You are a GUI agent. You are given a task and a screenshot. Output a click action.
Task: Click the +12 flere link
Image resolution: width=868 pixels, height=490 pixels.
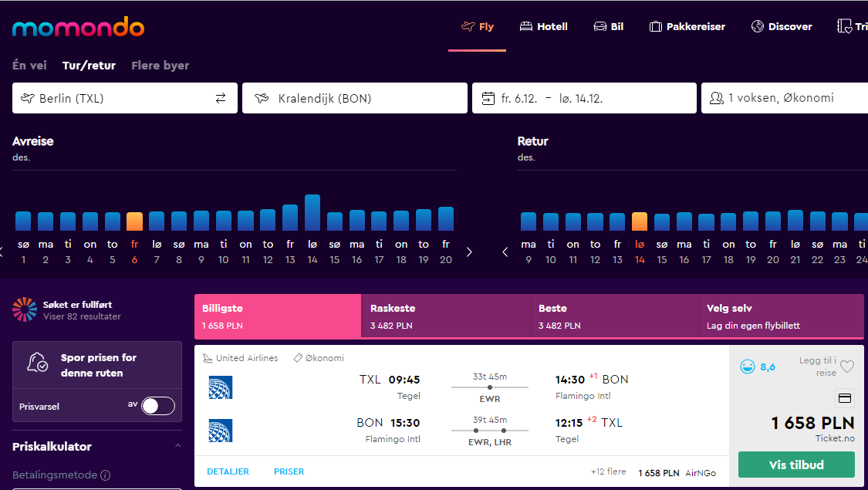[609, 471]
